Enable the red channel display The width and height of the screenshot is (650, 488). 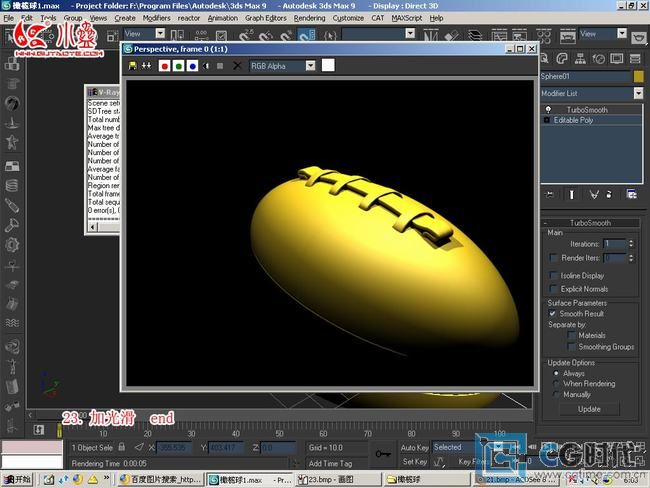click(164, 66)
